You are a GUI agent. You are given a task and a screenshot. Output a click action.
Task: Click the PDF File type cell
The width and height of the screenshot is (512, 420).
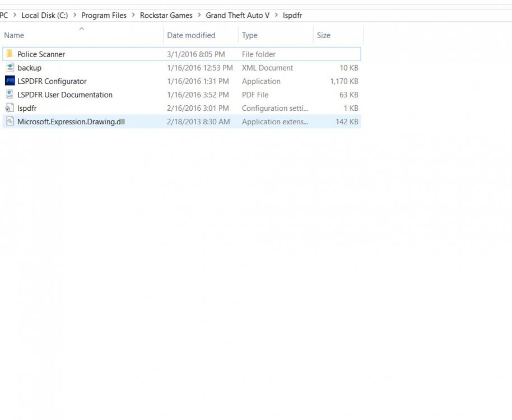point(255,95)
